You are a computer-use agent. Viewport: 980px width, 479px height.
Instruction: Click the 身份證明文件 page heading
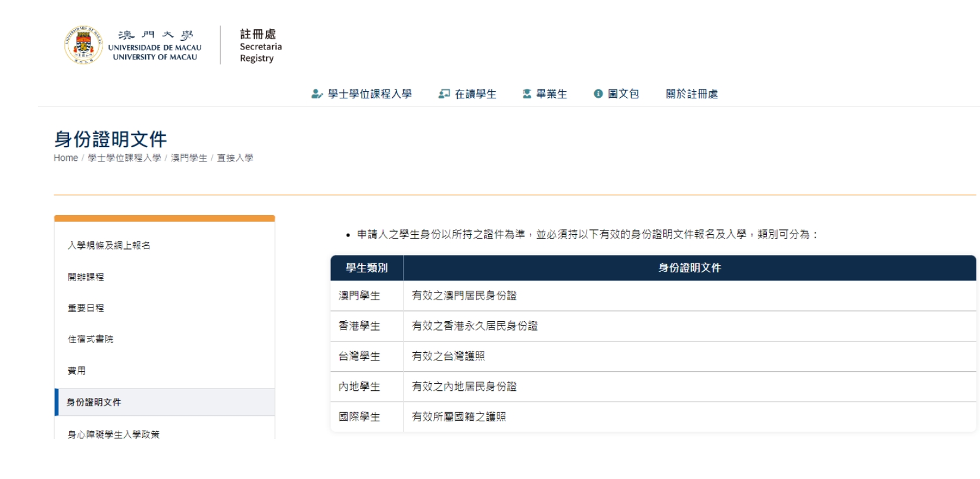point(110,139)
